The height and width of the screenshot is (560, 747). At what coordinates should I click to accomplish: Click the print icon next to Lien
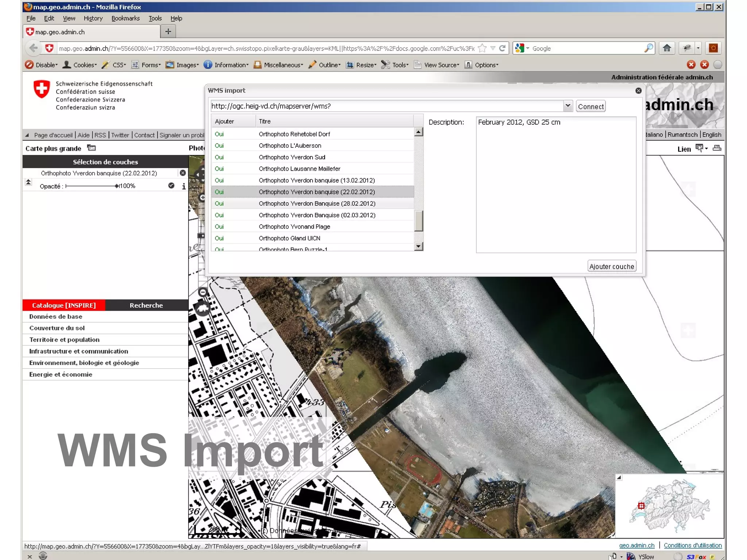(717, 148)
